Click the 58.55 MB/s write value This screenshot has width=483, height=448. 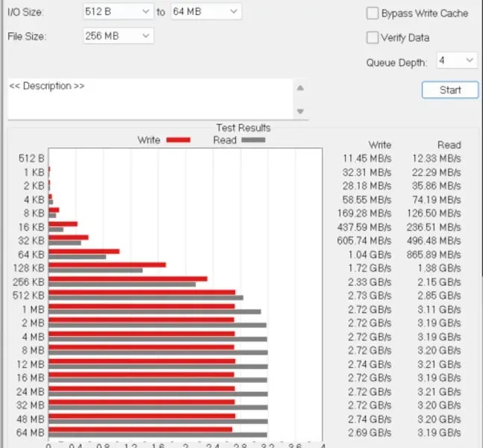point(367,199)
